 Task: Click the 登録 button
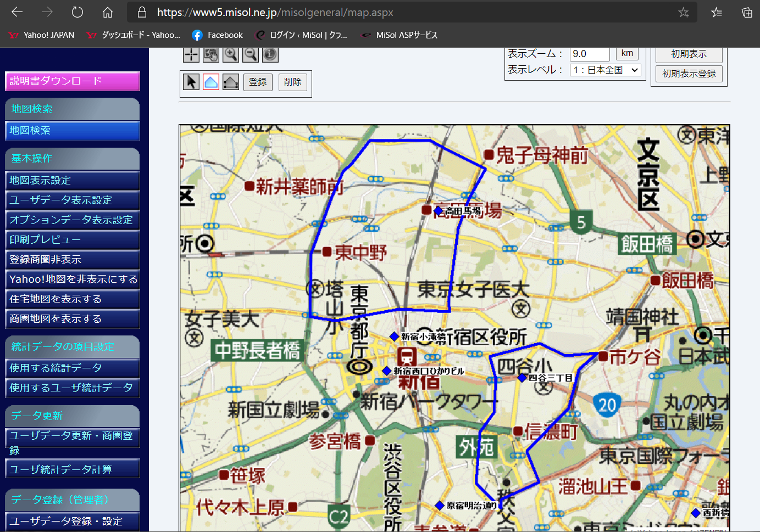click(258, 82)
